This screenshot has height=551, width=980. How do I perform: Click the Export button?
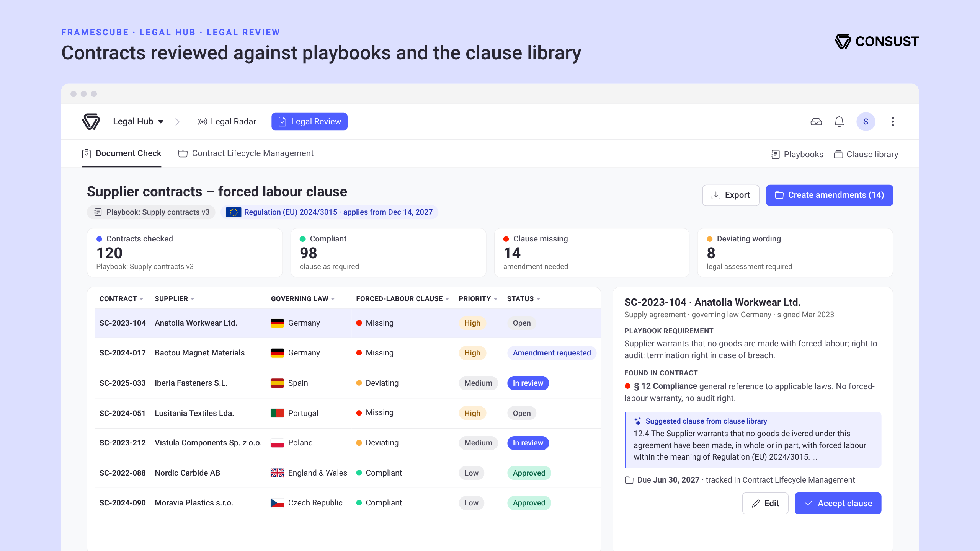pos(730,195)
